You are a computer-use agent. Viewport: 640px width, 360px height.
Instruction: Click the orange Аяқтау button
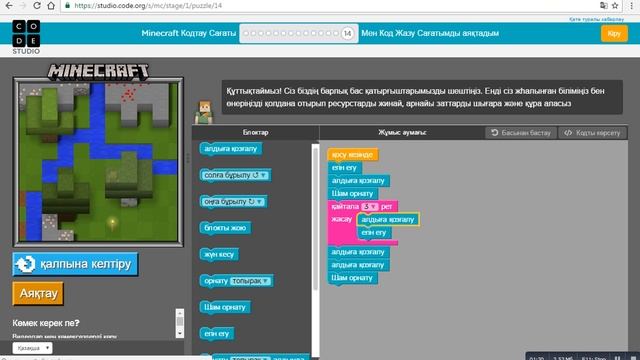[x=38, y=293]
